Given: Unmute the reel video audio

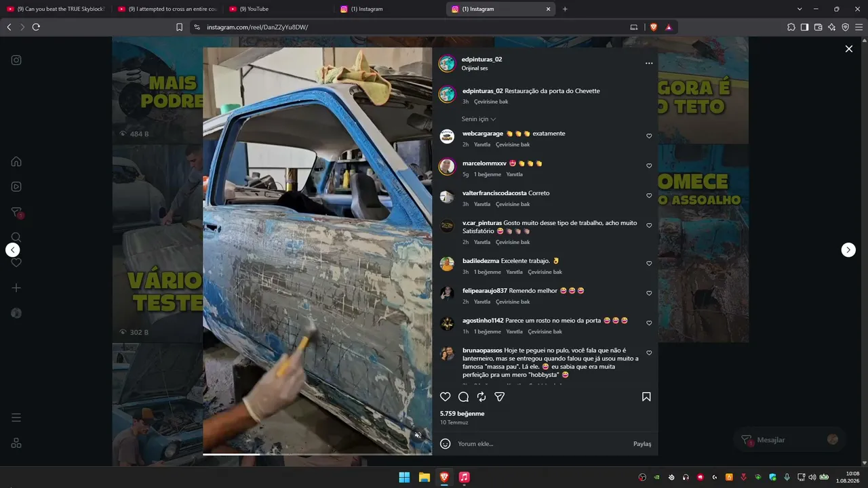Looking at the screenshot, I should pos(418,435).
